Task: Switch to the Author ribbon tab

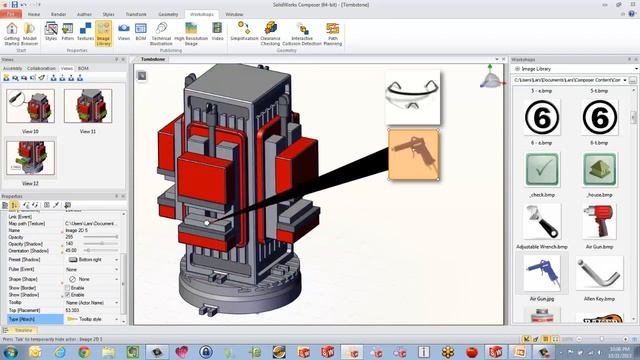Action: coord(84,14)
